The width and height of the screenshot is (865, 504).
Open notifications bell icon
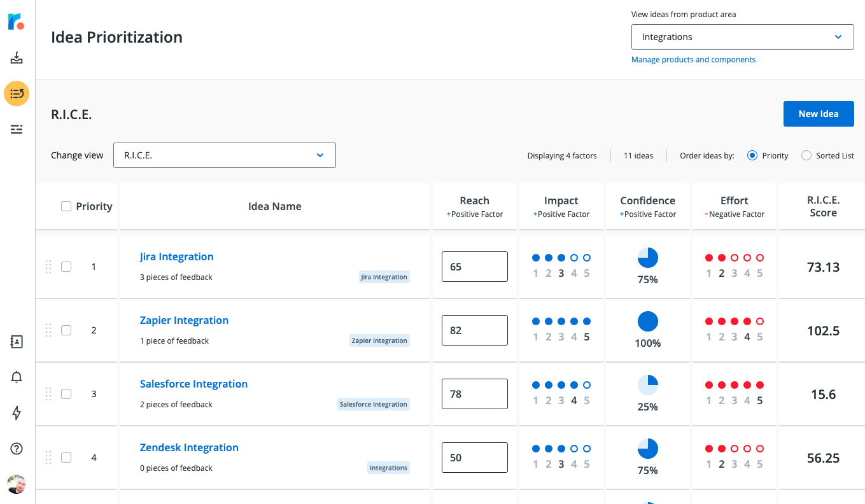click(x=17, y=377)
